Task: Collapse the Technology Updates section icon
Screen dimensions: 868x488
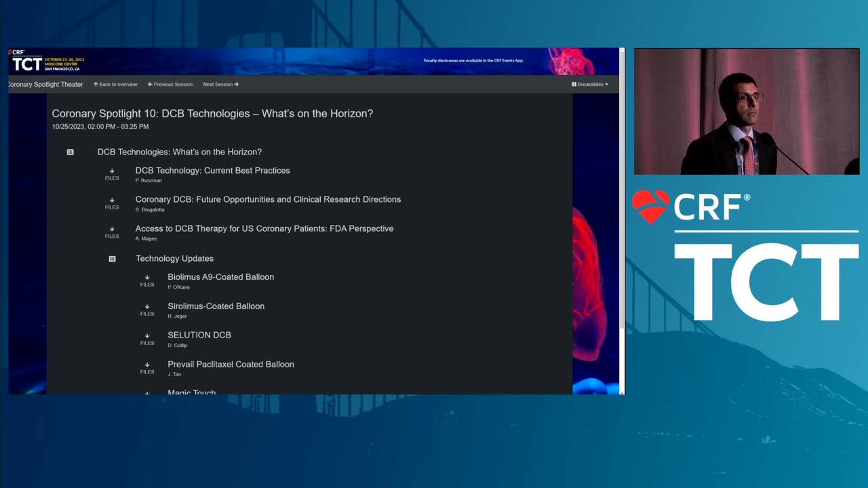Action: pyautogui.click(x=112, y=259)
